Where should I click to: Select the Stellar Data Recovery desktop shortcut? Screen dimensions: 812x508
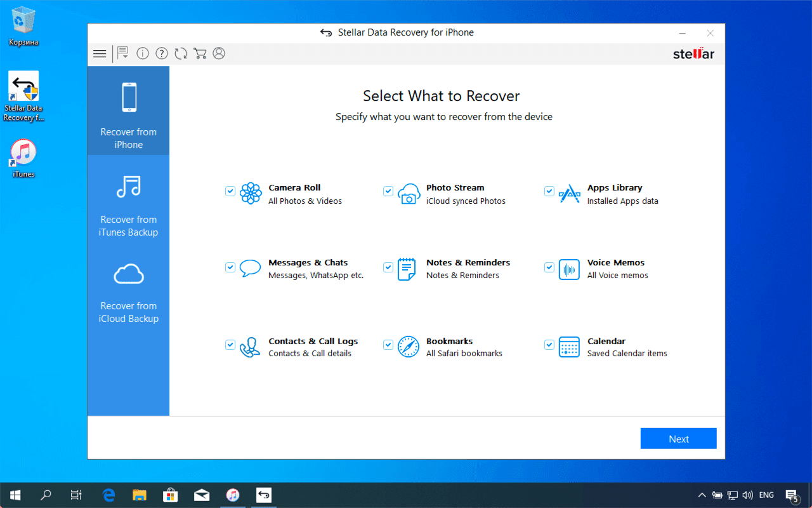(x=23, y=97)
